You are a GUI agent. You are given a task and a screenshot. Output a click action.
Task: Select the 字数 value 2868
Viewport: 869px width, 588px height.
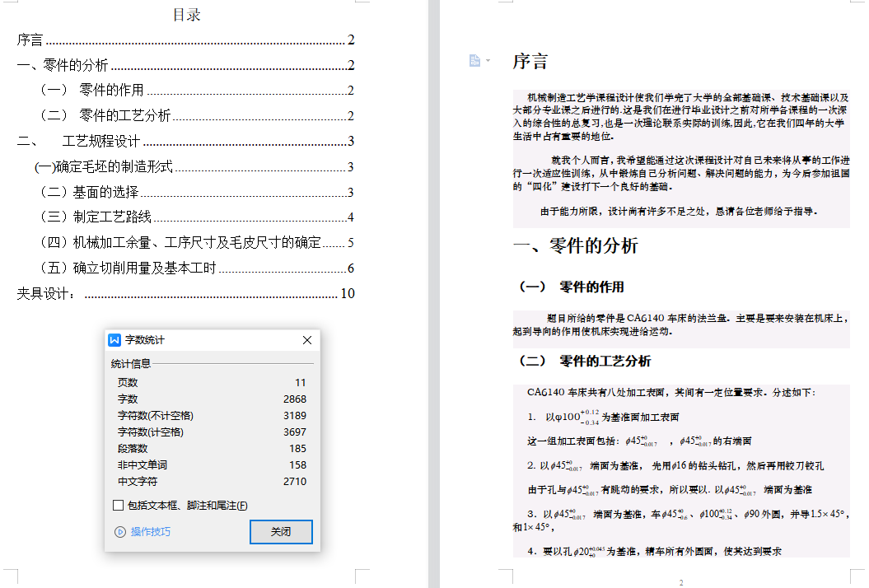[x=295, y=399]
